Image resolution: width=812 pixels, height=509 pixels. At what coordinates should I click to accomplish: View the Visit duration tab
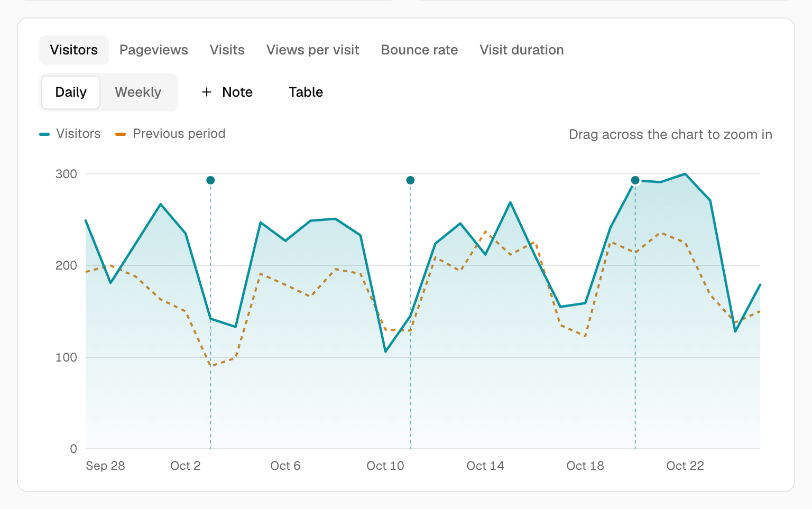point(522,50)
